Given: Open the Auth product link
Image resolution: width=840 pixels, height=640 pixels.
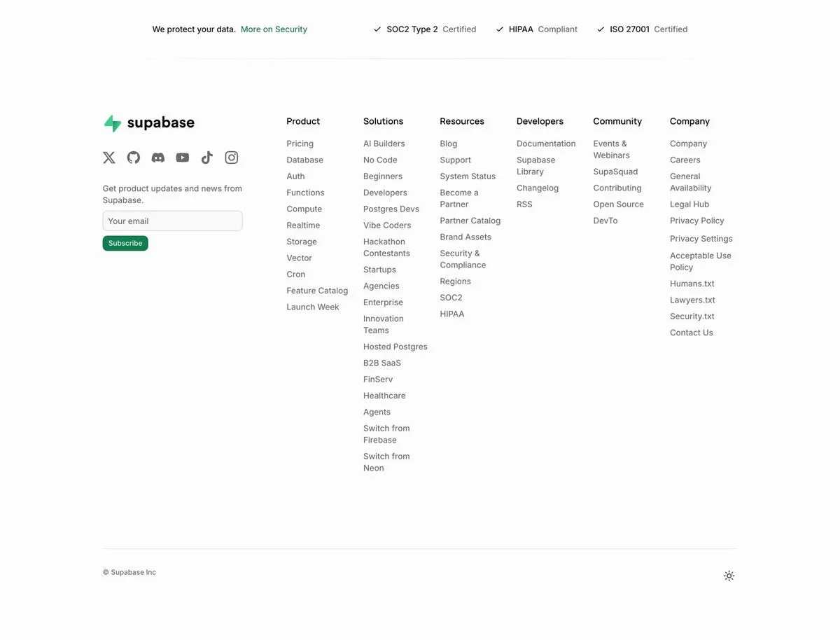Looking at the screenshot, I should click(295, 176).
